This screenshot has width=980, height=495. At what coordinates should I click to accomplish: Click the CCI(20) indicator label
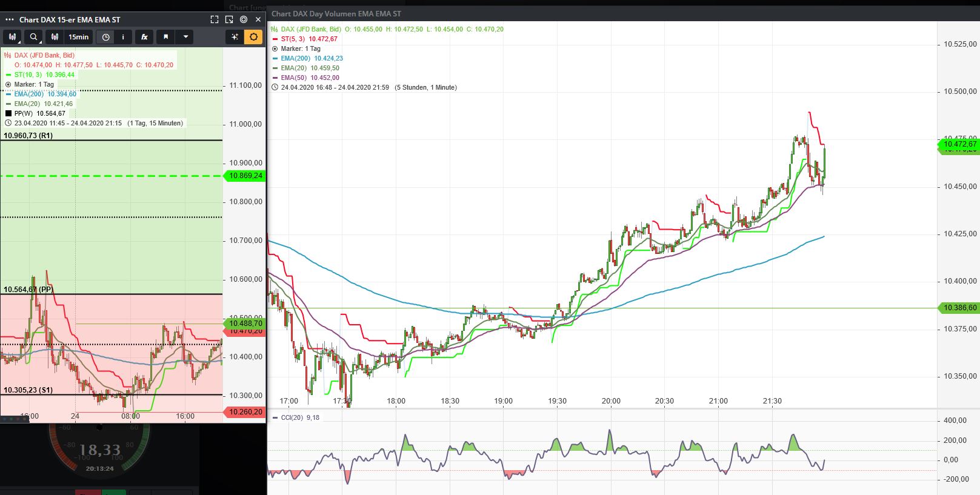293,417
